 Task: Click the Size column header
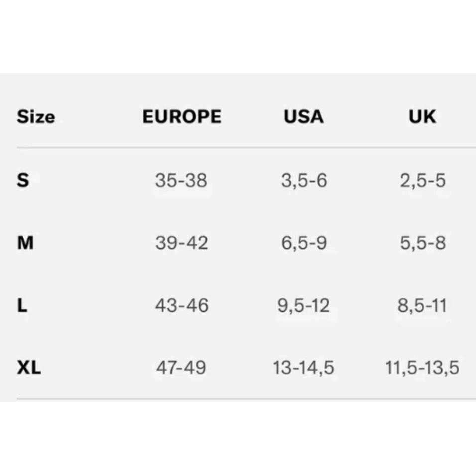[36, 117]
